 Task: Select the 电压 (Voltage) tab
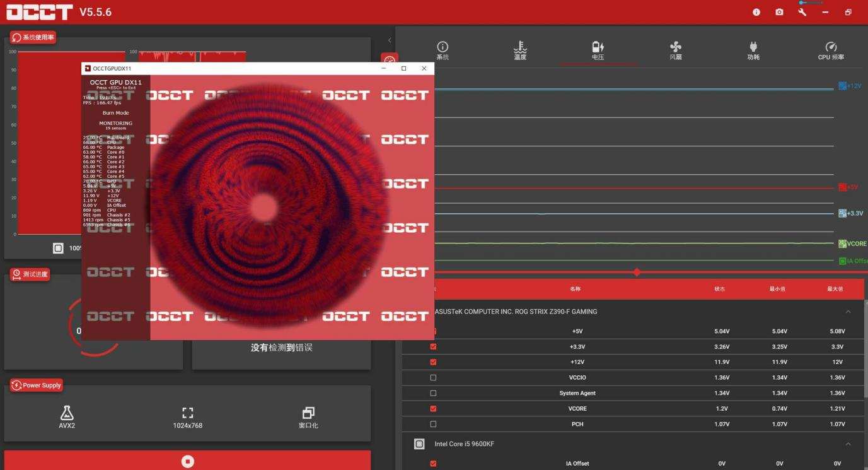pyautogui.click(x=598, y=51)
